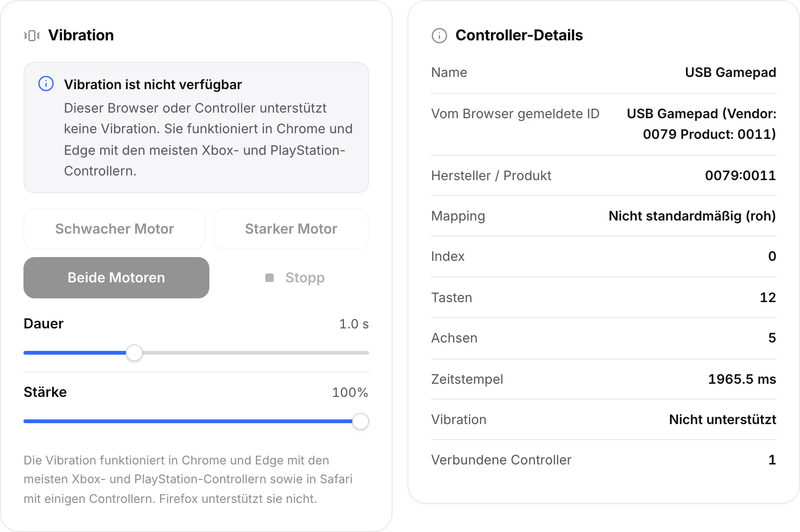
Task: Click the Dauer label
Action: [44, 324]
